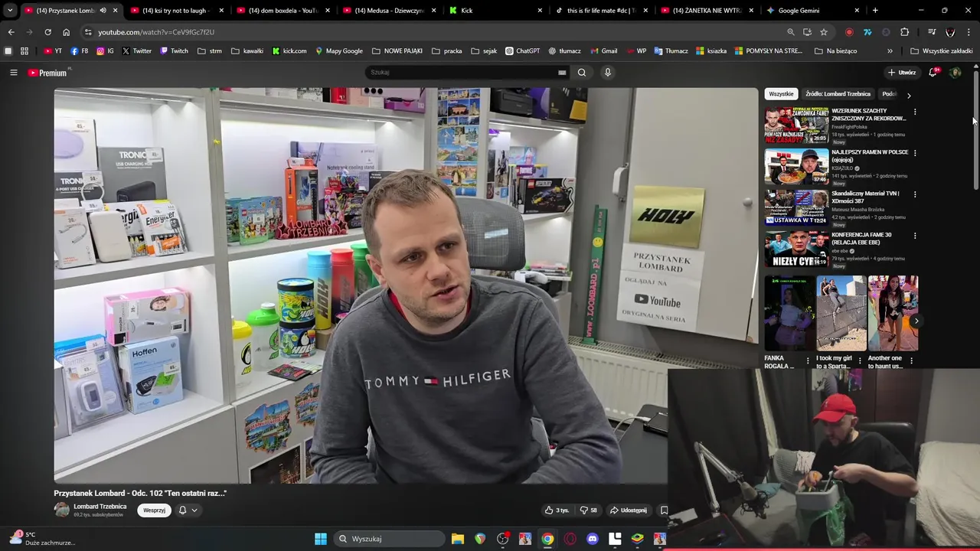Image resolution: width=980 pixels, height=551 pixels.
Task: Open the kick.com bookmark
Action: tap(289, 51)
